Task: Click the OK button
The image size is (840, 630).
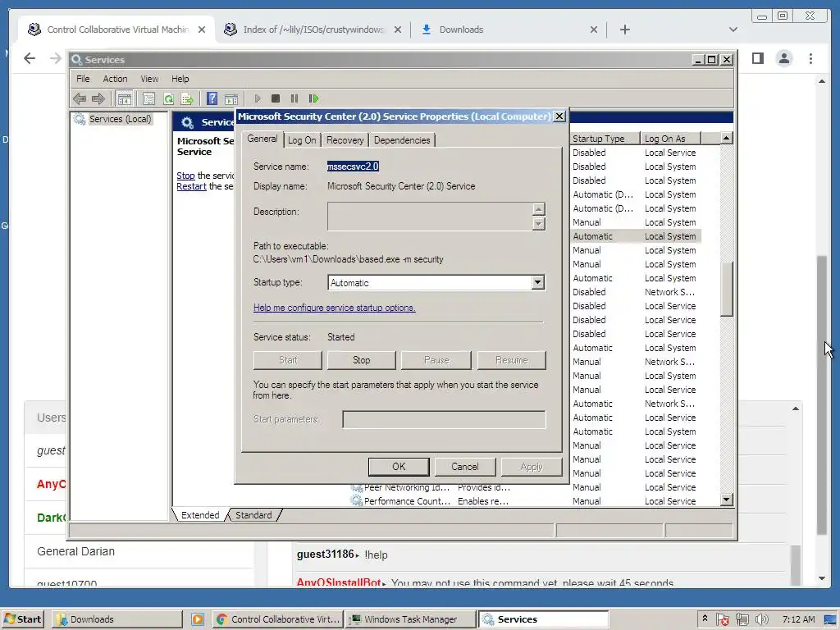Action: click(399, 467)
